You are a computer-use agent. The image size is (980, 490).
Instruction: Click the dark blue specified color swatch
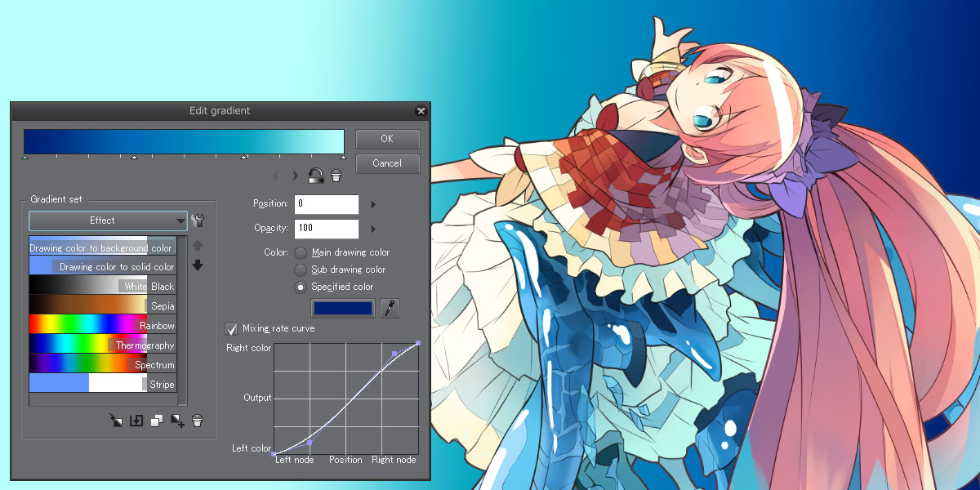click(x=343, y=308)
